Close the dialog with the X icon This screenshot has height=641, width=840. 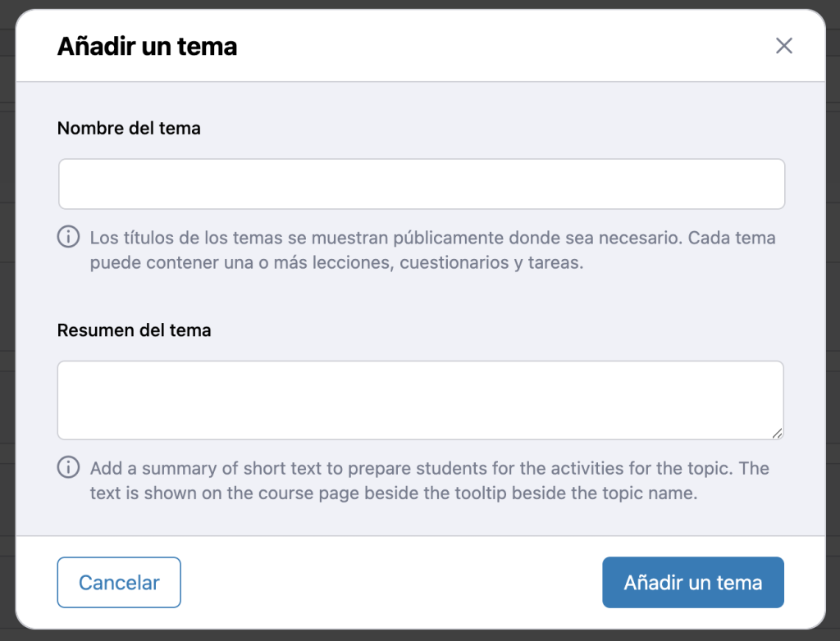coord(783,46)
